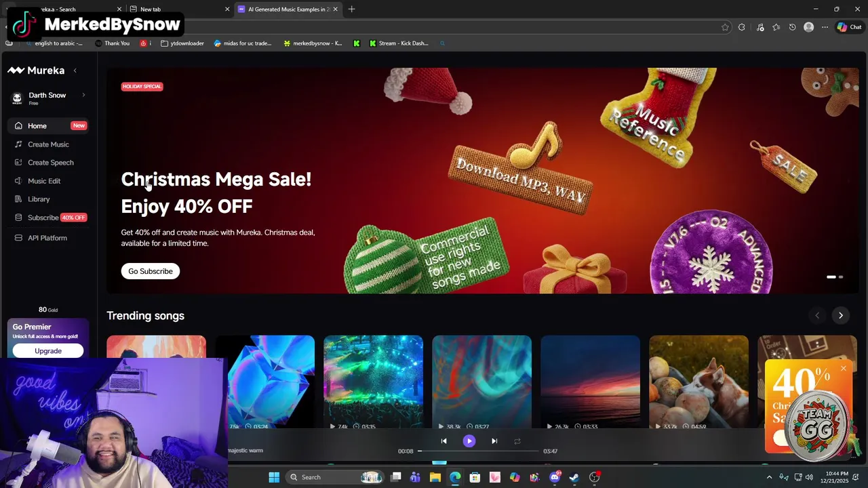The width and height of the screenshot is (868, 488).
Task: Open File Explorer from the taskbar
Action: coord(435,477)
